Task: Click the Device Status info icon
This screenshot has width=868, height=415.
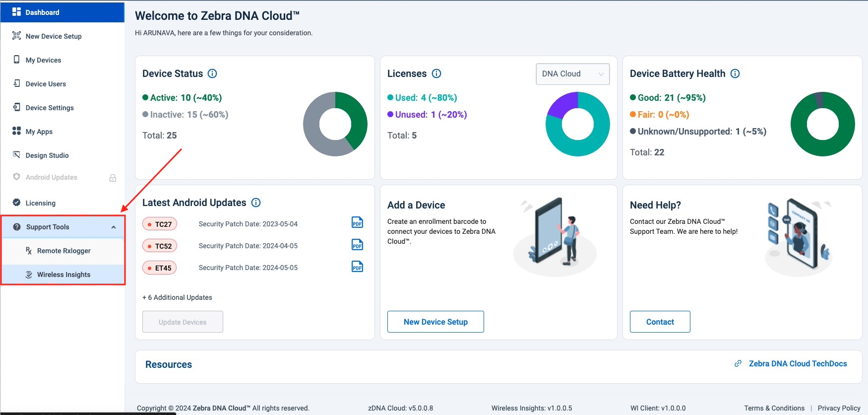Action: [x=212, y=73]
